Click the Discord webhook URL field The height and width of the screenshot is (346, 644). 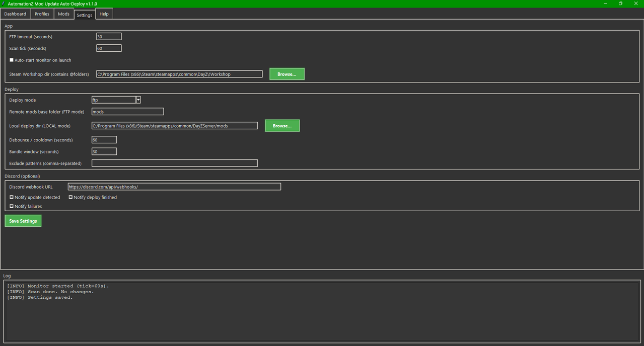pyautogui.click(x=174, y=187)
